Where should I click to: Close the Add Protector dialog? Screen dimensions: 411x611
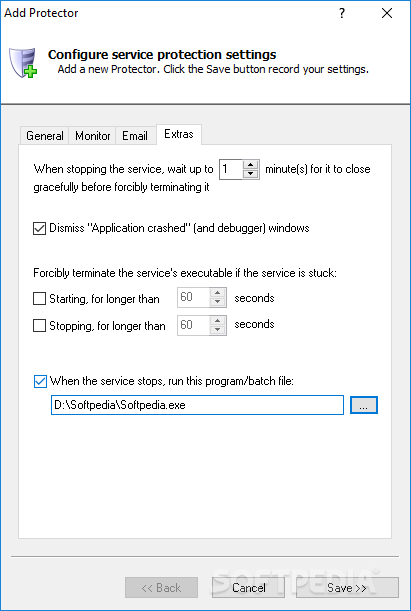[387, 13]
